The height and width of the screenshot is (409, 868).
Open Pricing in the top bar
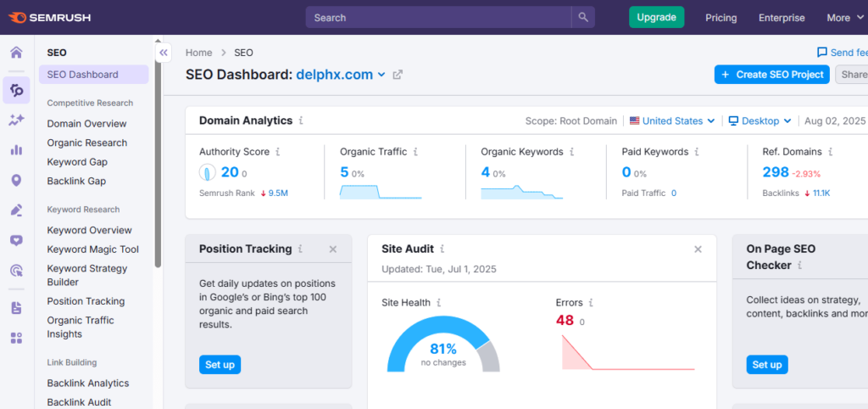pyautogui.click(x=721, y=18)
